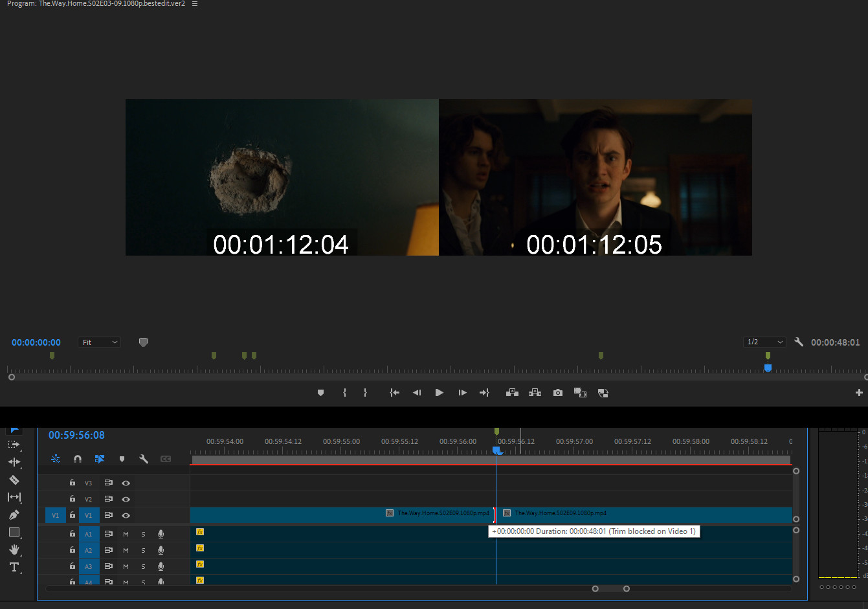Image resolution: width=868 pixels, height=609 pixels.
Task: Toggle lock on track V2
Action: (72, 499)
